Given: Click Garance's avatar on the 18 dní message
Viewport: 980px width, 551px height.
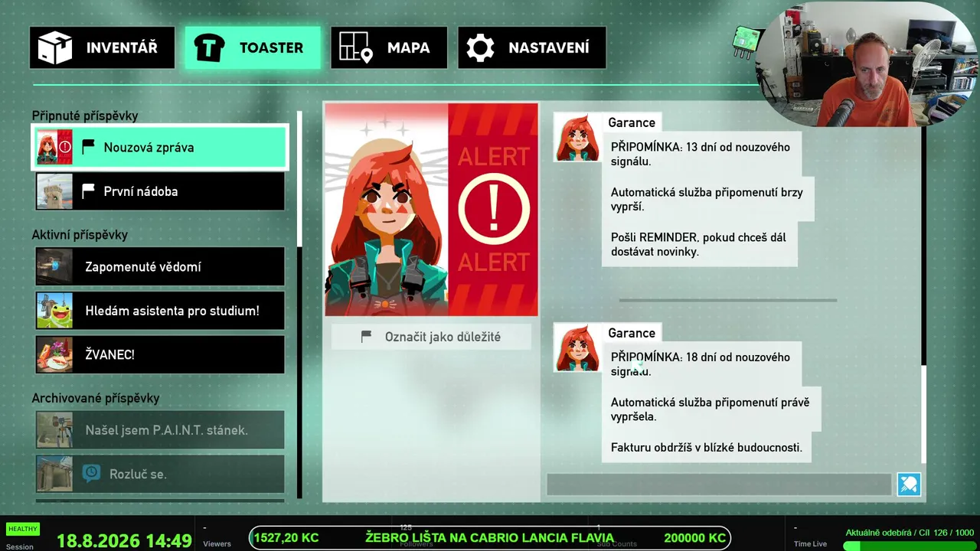Looking at the screenshot, I should [x=577, y=347].
